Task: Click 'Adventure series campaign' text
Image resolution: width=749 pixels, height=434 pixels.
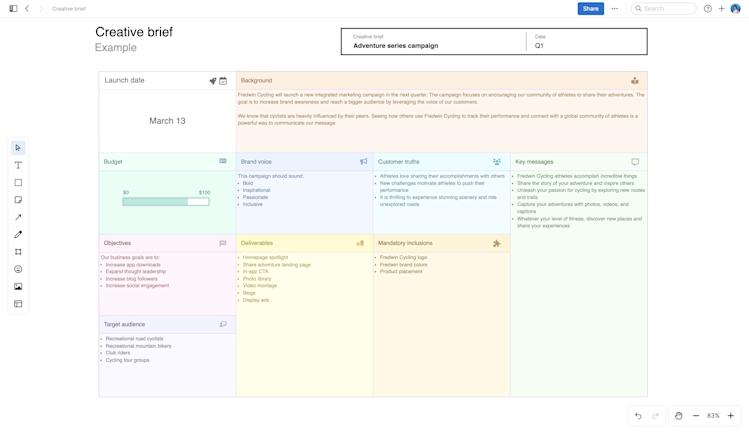Action: coord(396,46)
